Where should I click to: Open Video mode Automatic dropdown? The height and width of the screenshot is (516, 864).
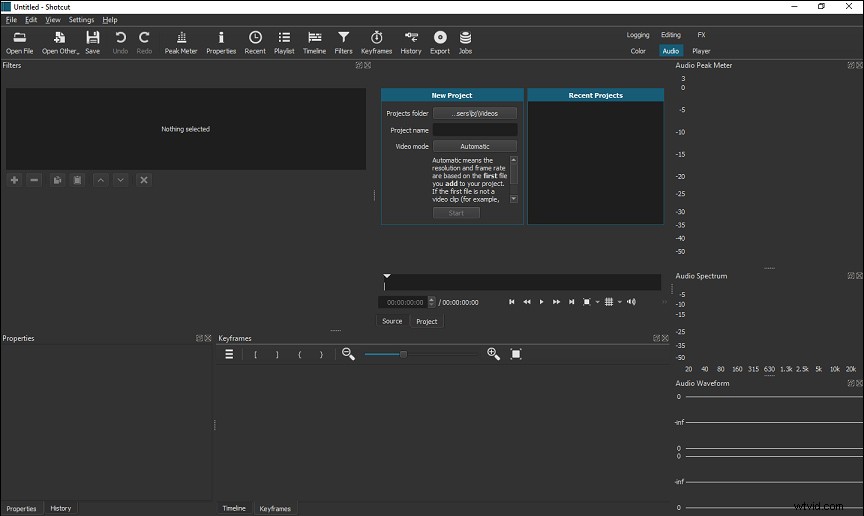[474, 146]
